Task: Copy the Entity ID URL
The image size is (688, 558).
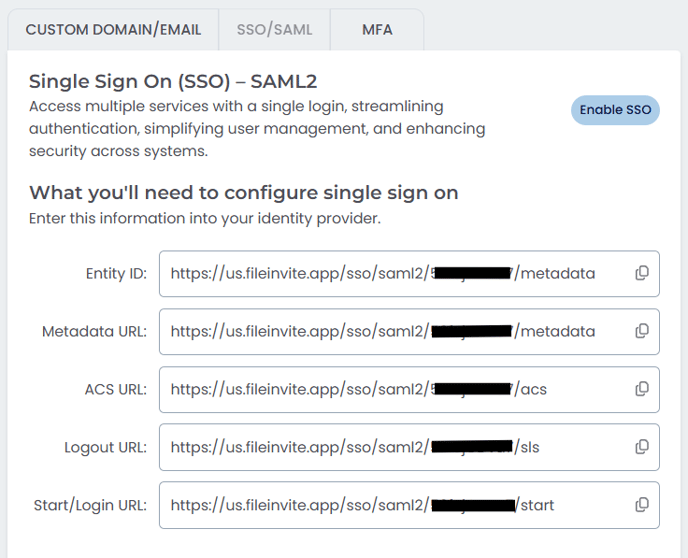Action: coord(642,273)
